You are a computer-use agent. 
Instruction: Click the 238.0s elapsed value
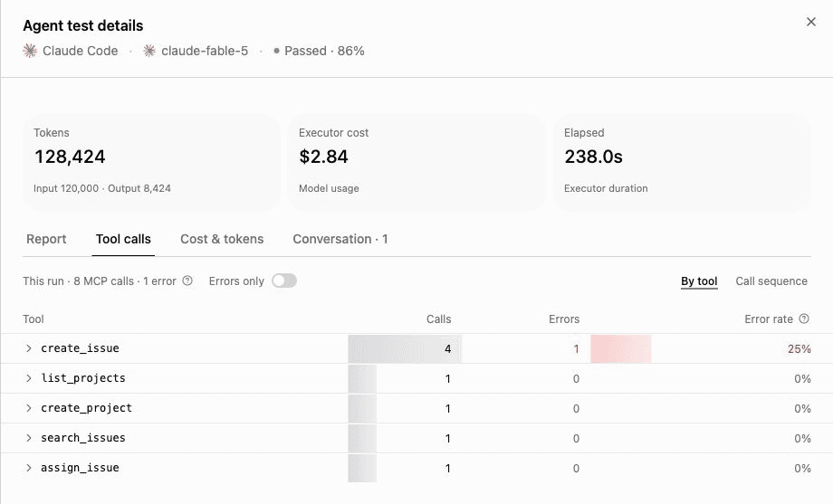593,157
